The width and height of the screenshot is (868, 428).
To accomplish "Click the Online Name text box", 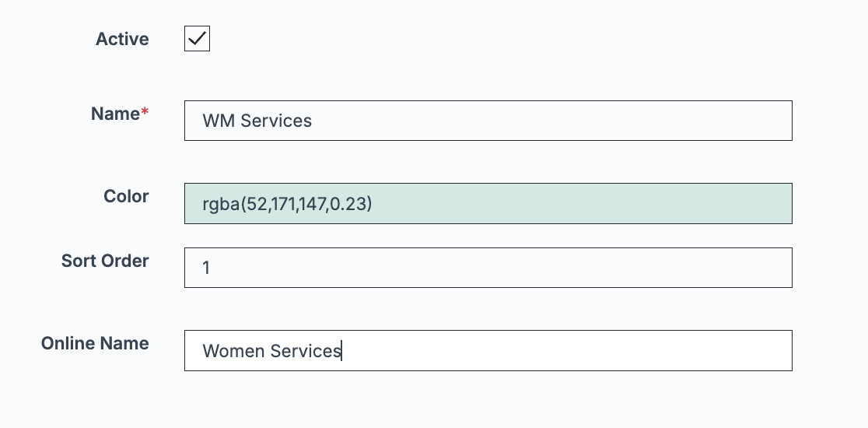I will point(488,350).
